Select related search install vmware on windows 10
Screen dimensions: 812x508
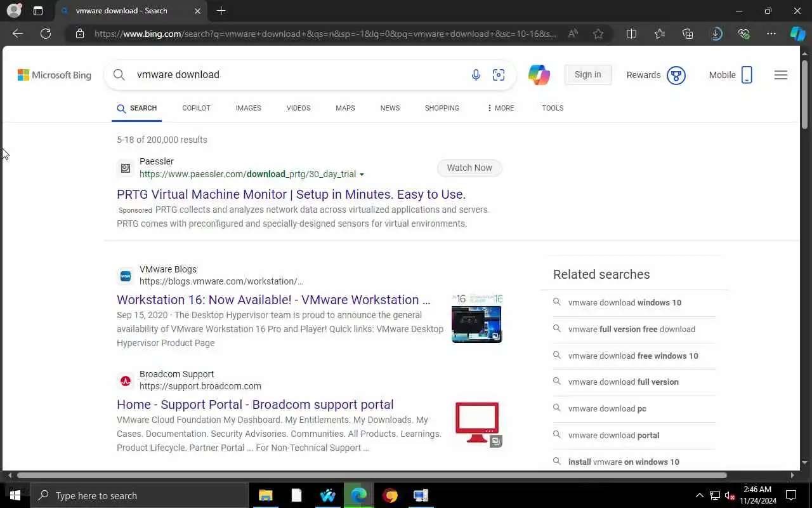(624, 462)
